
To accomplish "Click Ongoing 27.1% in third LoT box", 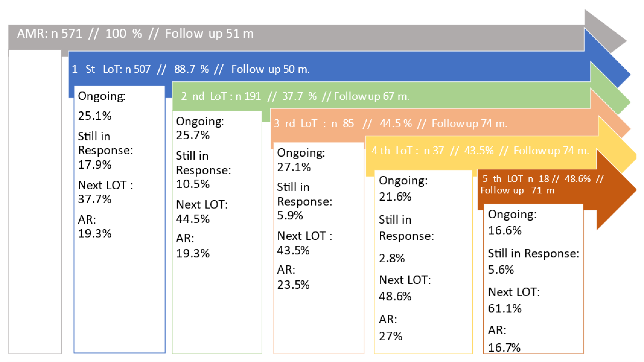I will click(301, 160).
